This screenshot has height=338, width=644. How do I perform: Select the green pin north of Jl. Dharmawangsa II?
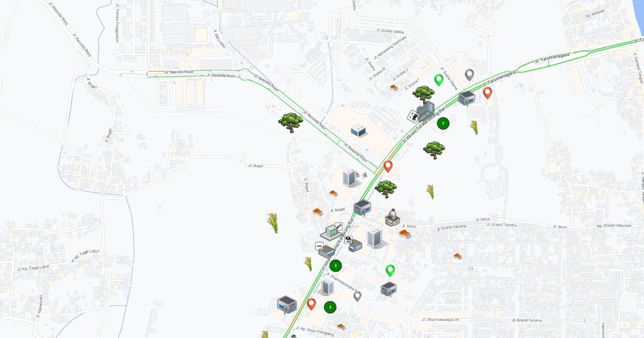(x=390, y=270)
